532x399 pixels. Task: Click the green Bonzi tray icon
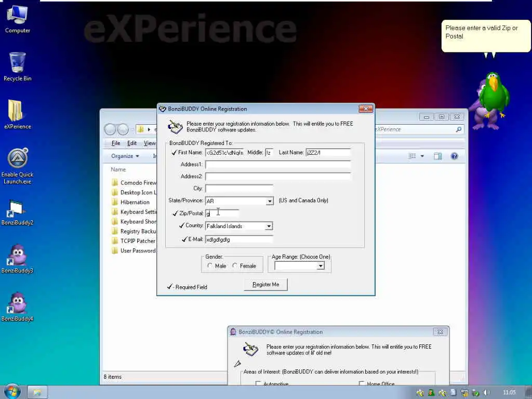tap(431, 393)
